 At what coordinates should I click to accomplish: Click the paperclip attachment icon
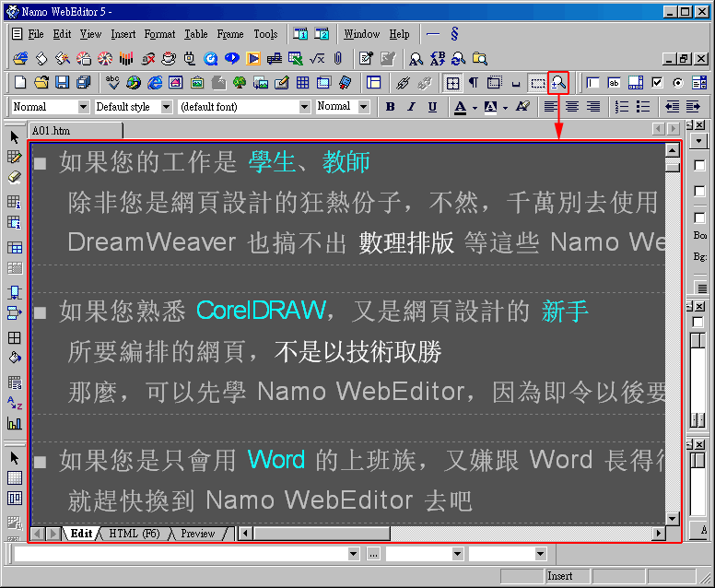337,58
